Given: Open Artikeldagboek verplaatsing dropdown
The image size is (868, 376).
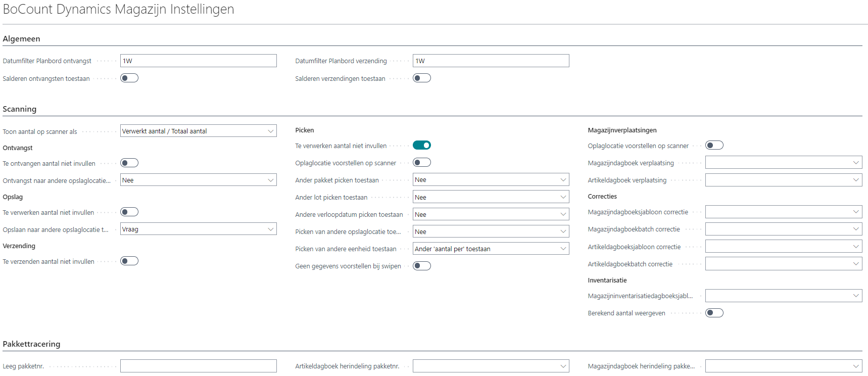Looking at the screenshot, I should 784,180.
